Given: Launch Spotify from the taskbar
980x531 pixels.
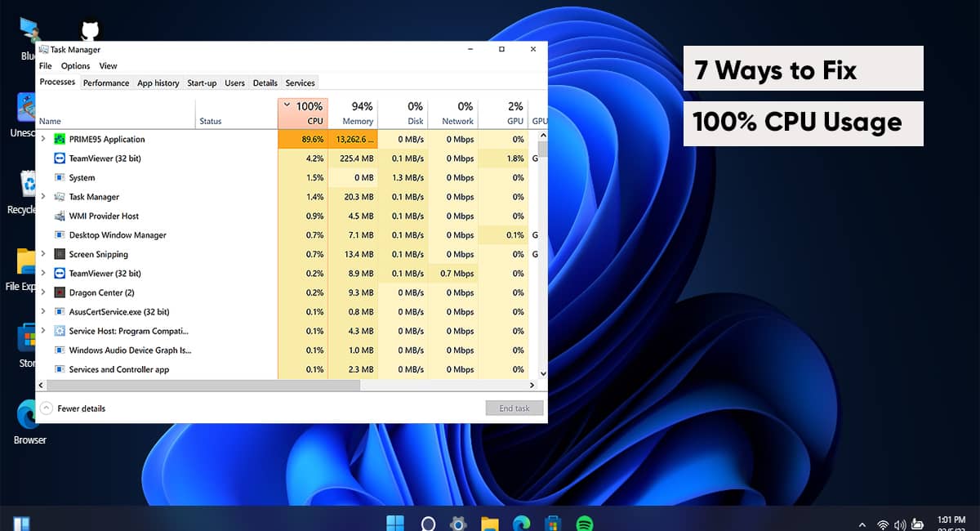Looking at the screenshot, I should click(x=584, y=524).
